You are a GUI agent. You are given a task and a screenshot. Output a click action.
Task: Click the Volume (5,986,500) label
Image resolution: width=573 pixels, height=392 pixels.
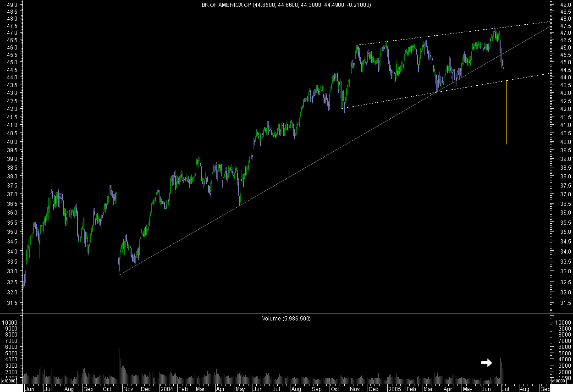point(286,318)
